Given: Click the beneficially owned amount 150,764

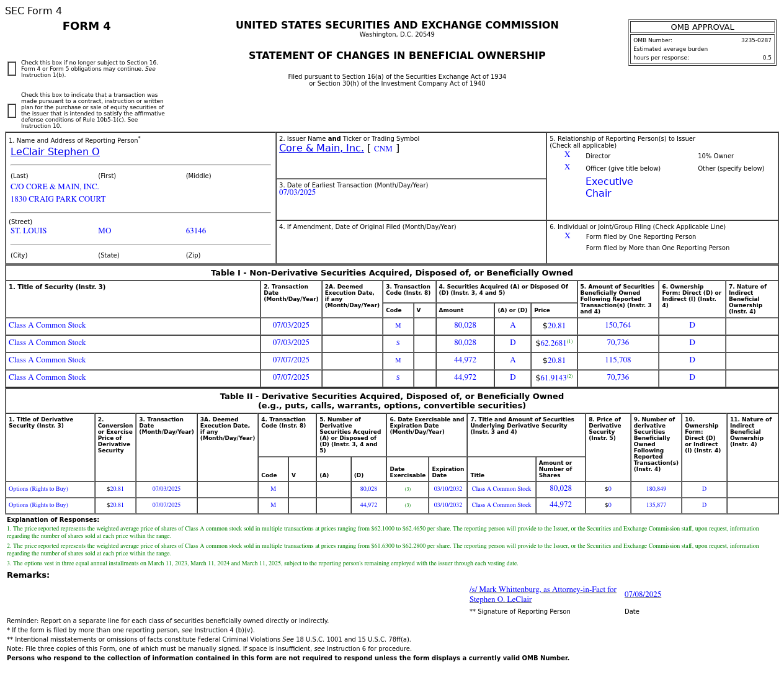Looking at the screenshot, I should (x=618, y=325).
